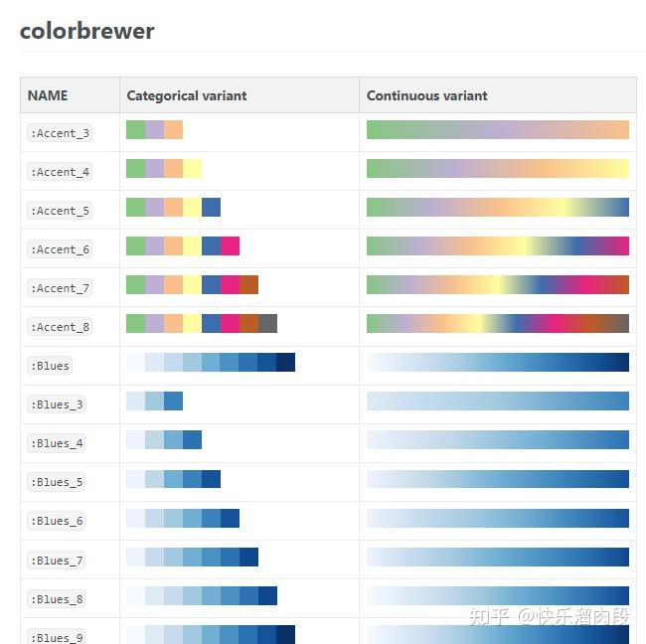Screen dimensions: 646x644
Task: Click the pink swatch in the :Accent_6 row
Action: (230, 246)
